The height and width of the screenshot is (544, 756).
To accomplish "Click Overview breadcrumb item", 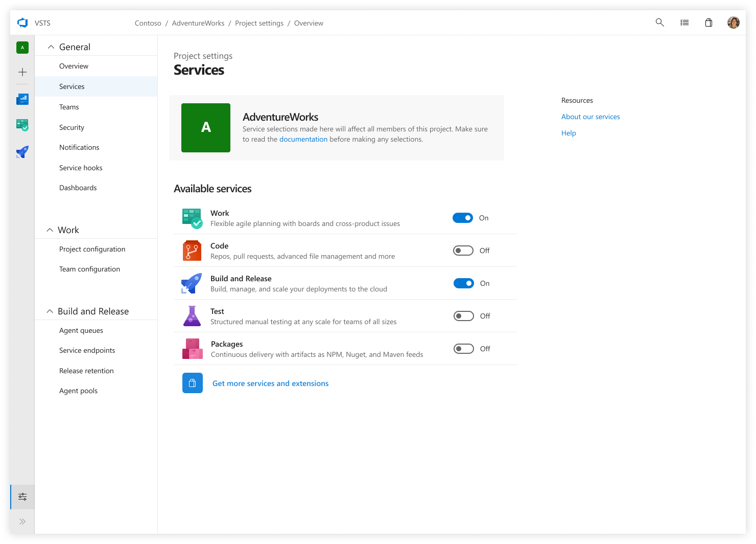I will 309,23.
